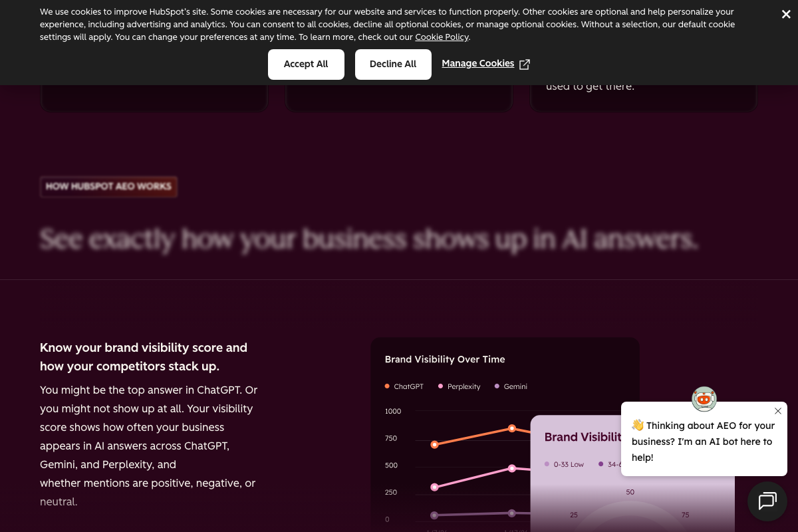Open the chat widget launcher icon
Viewport: 798px width, 532px height.
[x=767, y=501]
